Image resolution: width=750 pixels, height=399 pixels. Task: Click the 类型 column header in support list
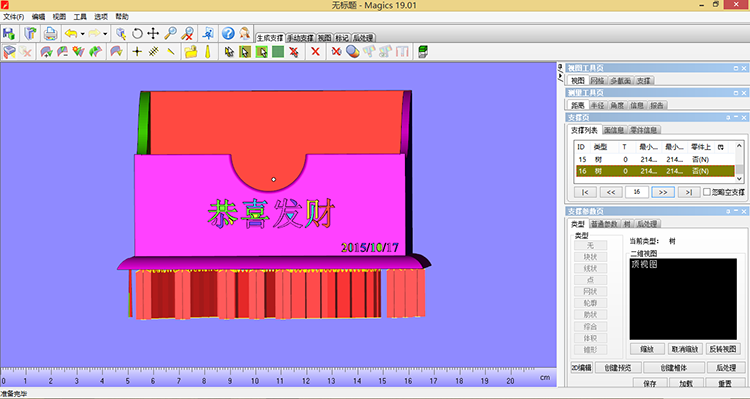604,147
